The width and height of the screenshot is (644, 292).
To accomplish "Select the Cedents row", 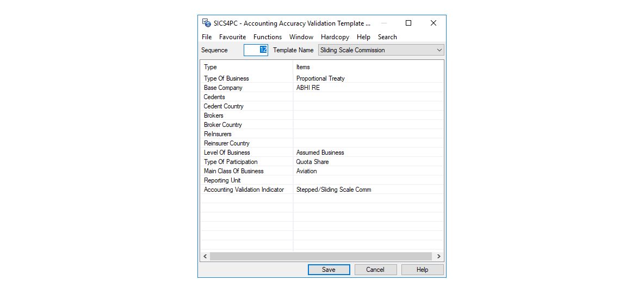I will coord(322,97).
